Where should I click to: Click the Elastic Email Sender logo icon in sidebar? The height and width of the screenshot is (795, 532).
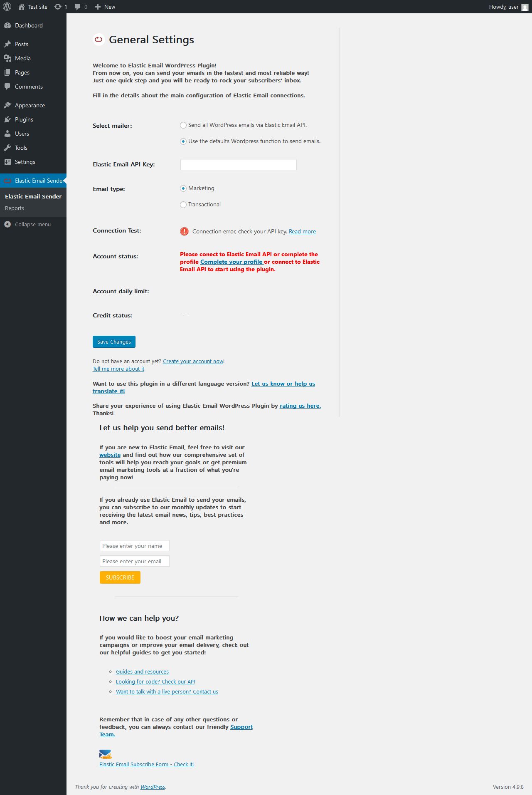7,181
